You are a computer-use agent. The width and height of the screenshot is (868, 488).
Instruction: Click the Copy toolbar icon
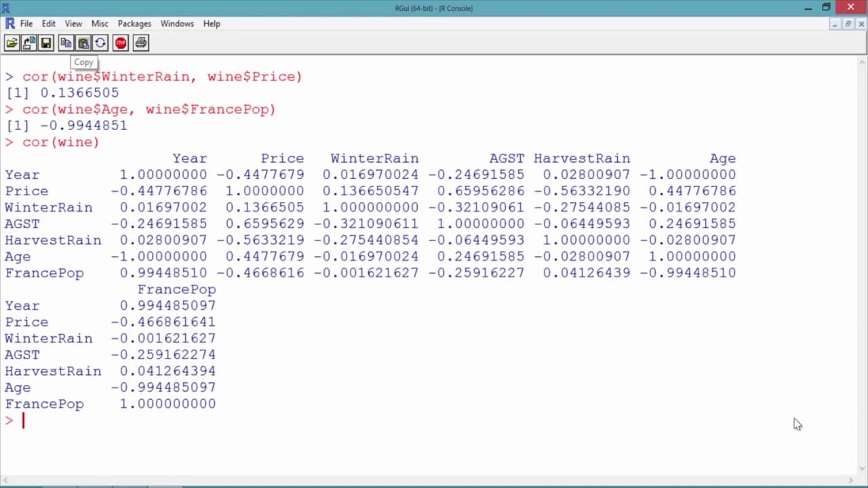(x=66, y=43)
